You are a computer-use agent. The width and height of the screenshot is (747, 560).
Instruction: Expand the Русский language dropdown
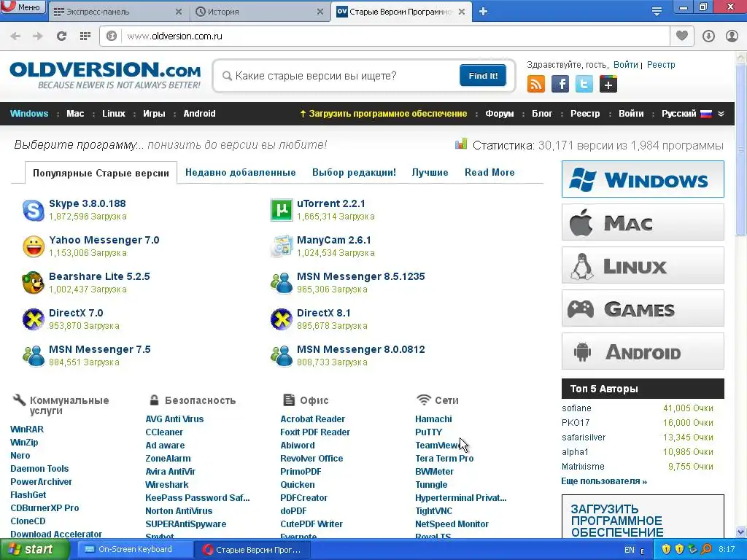click(x=693, y=113)
